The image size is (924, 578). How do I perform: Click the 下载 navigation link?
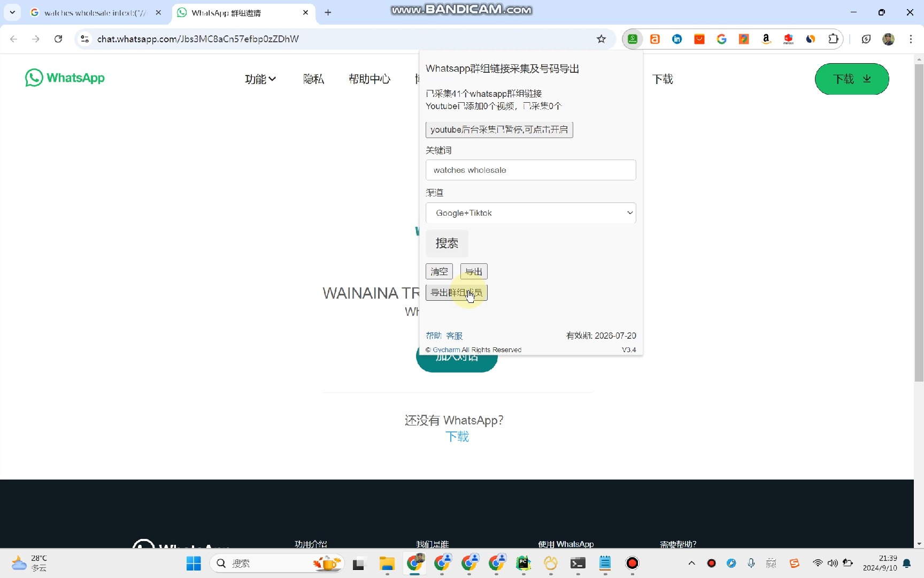(663, 79)
